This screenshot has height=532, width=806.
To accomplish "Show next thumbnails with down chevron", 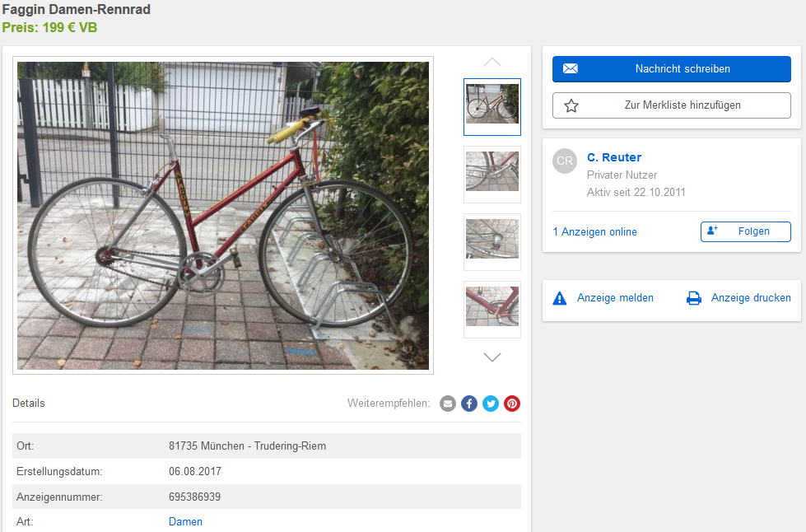I will pos(492,357).
